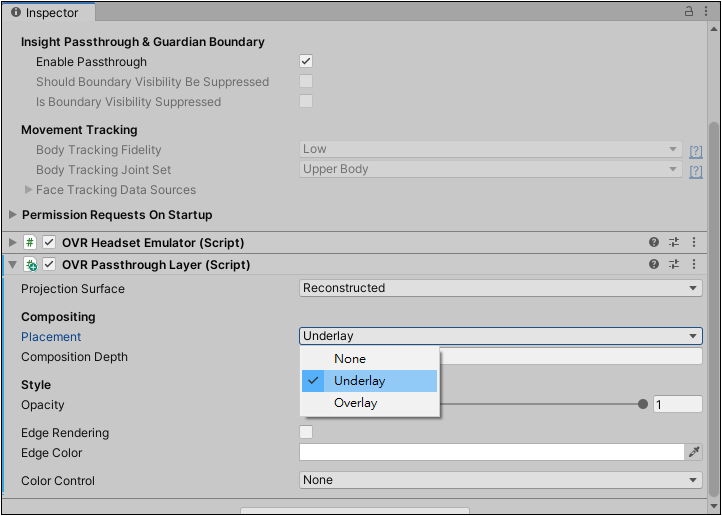Pick Edge Color with the eyedropper

tap(694, 452)
